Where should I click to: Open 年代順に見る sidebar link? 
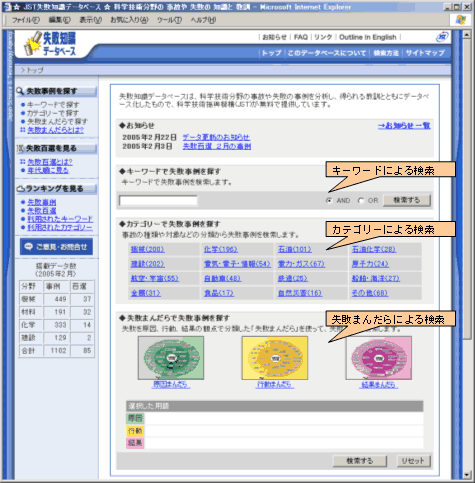48,170
